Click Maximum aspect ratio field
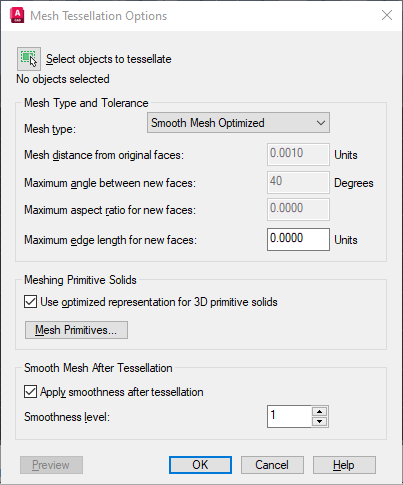Screen dimensions: 403x485 point(298,209)
